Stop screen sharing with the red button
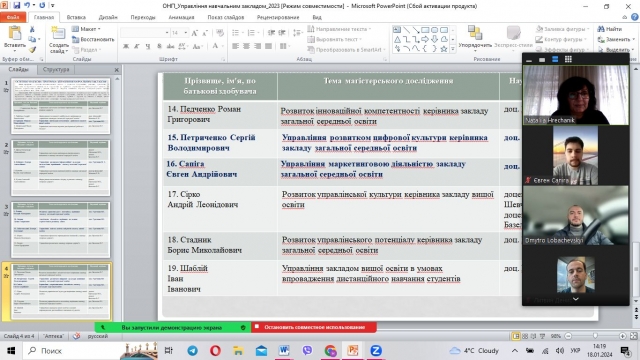The height and width of the screenshot is (360, 640). tap(313, 327)
